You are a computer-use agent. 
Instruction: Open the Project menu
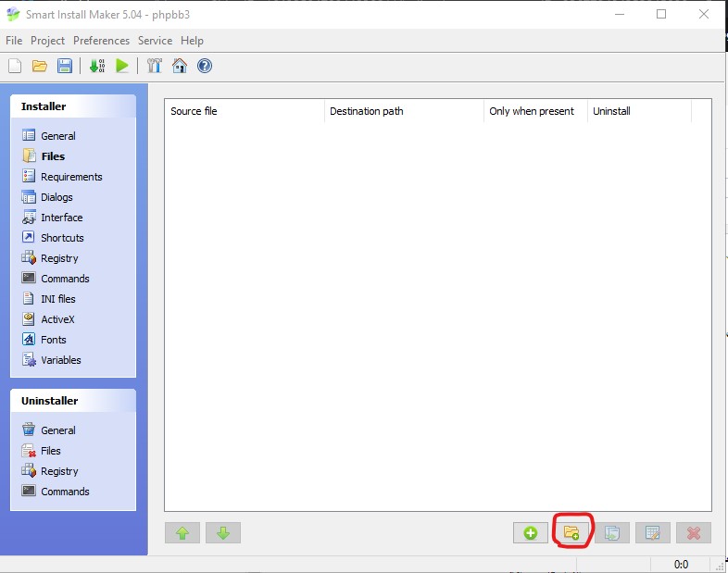pyautogui.click(x=48, y=41)
